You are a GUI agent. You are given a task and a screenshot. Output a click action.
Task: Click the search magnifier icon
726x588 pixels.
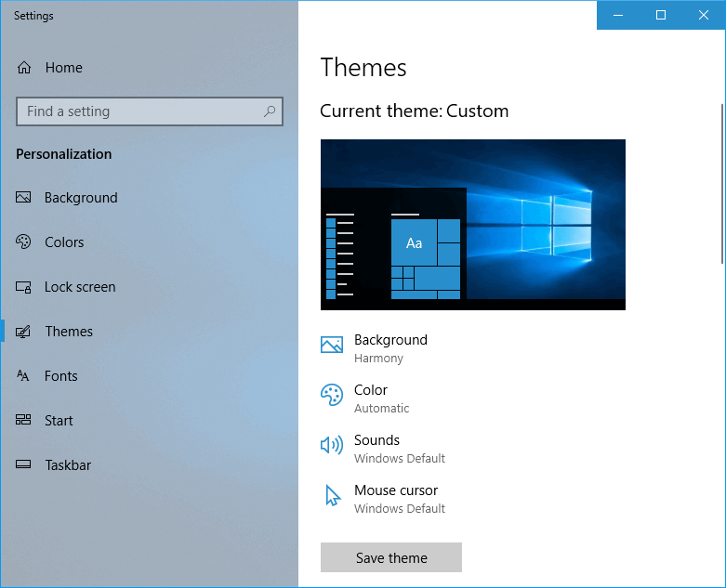270,111
